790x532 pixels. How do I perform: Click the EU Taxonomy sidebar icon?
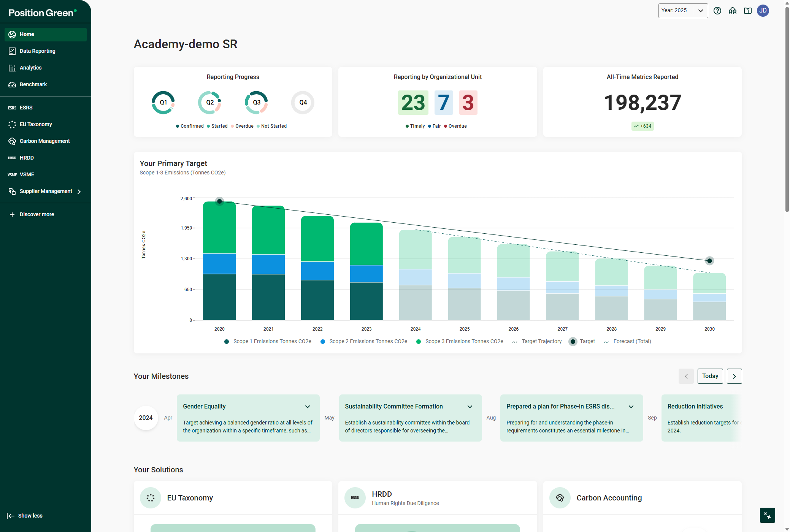point(12,124)
